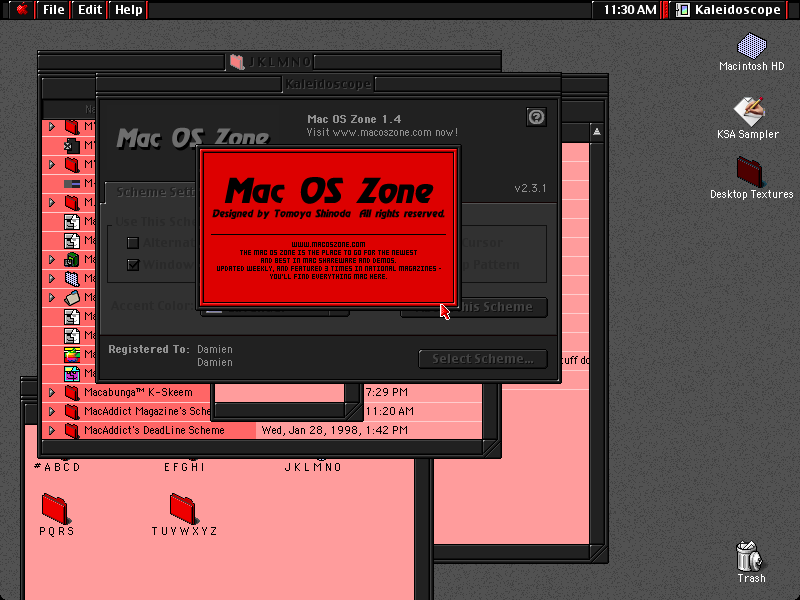Click the 7:29 PM time cell
This screenshot has width=800, height=600.
[x=386, y=392]
